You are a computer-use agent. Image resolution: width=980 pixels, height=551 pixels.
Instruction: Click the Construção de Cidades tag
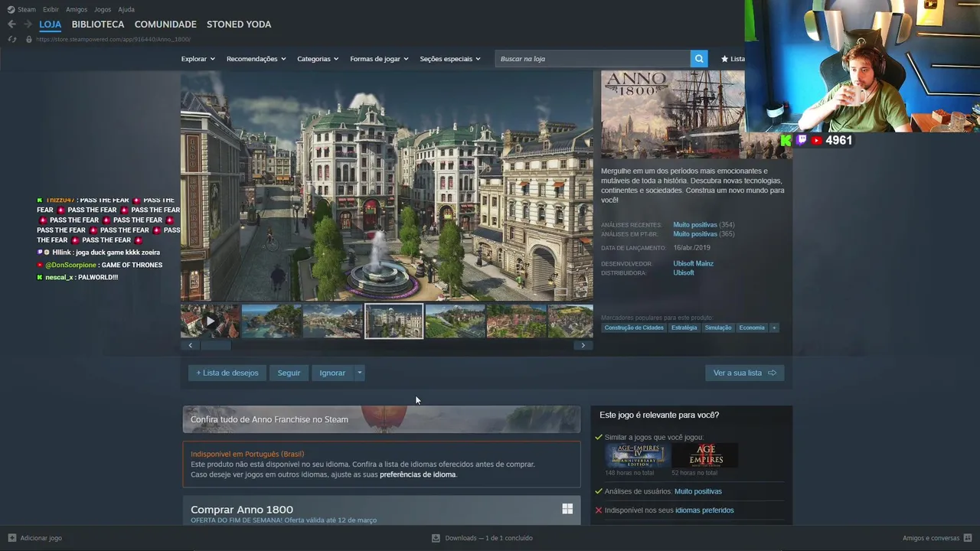pos(634,328)
